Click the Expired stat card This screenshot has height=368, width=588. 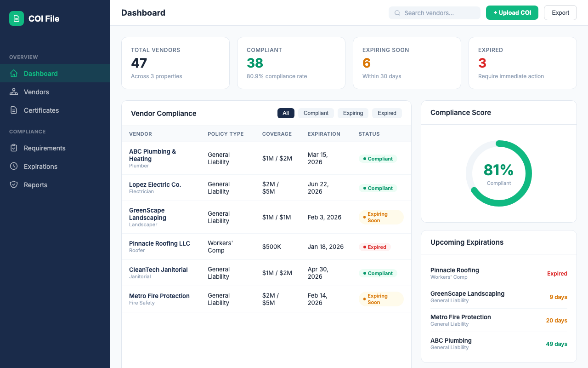click(x=523, y=63)
